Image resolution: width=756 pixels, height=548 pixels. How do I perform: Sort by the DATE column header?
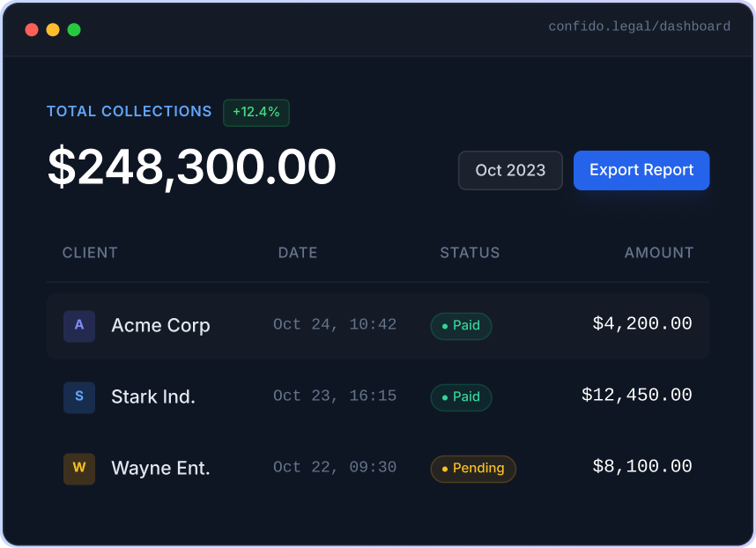point(298,253)
